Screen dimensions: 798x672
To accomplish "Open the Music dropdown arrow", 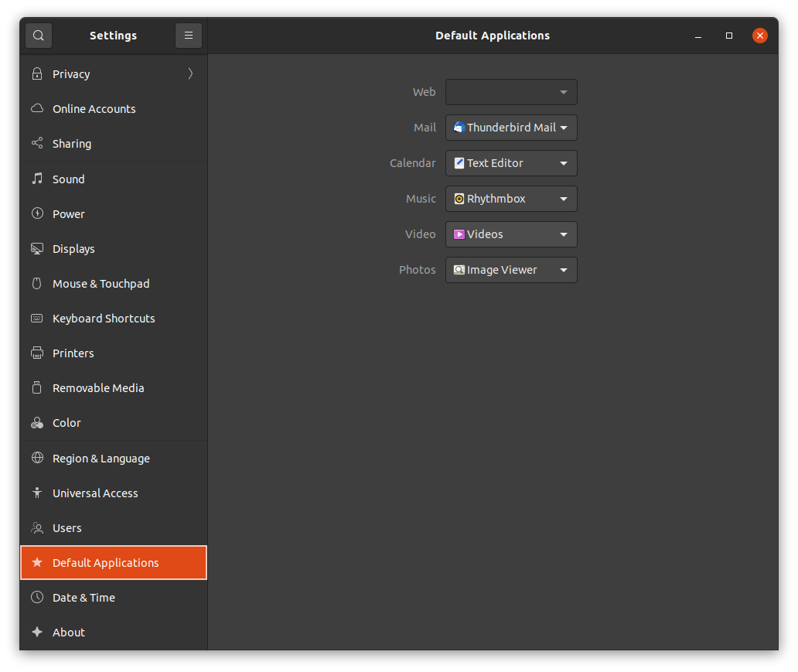I will point(564,199).
